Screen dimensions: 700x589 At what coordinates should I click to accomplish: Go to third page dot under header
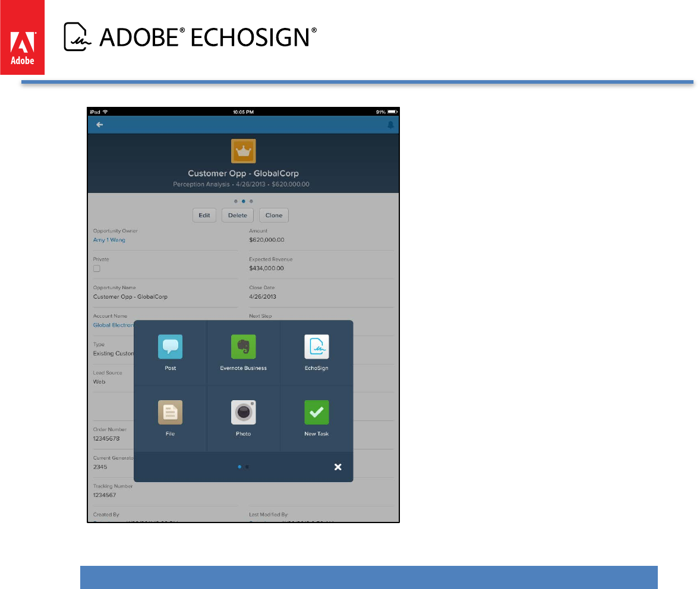coord(251,201)
